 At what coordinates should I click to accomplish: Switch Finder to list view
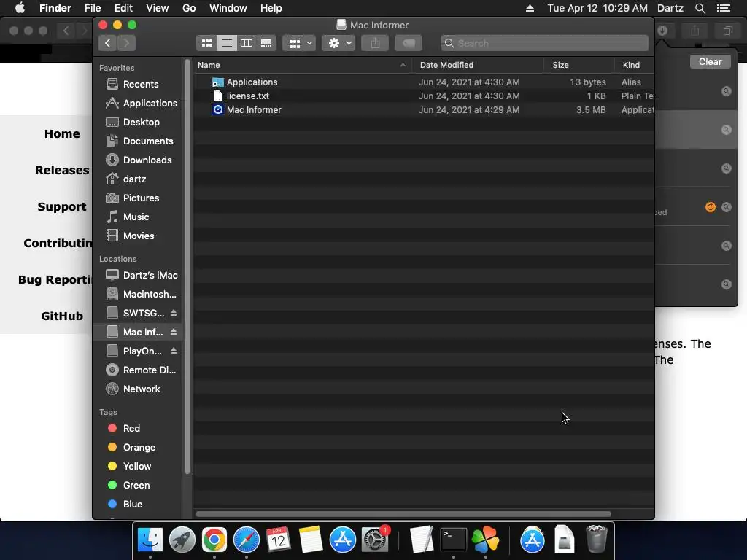[227, 43]
